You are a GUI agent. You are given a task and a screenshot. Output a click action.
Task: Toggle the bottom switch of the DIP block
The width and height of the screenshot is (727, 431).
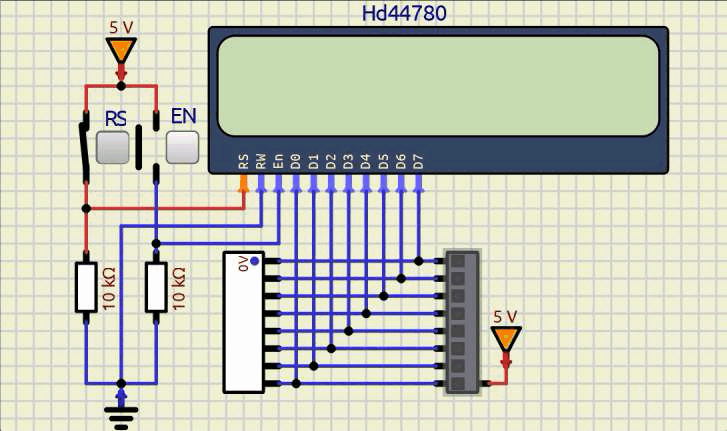click(458, 383)
